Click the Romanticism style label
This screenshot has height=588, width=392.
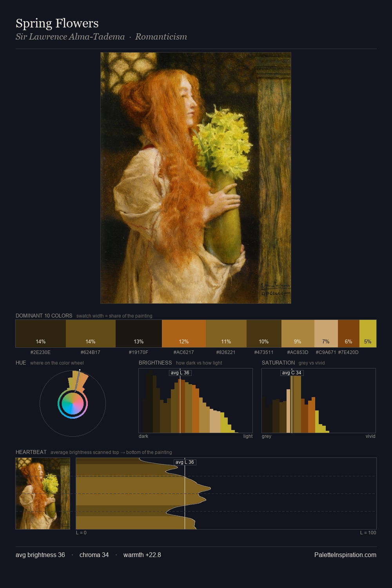(x=161, y=37)
